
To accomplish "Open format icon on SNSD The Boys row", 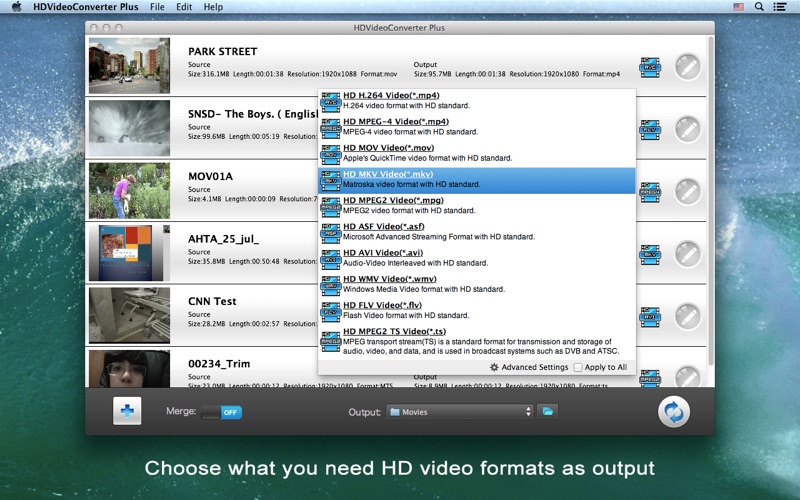I will click(650, 130).
